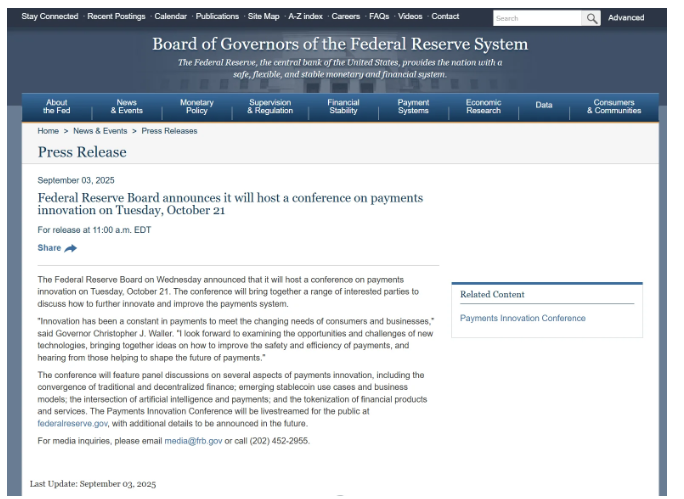Open Monetary Policy menu

[197, 106]
